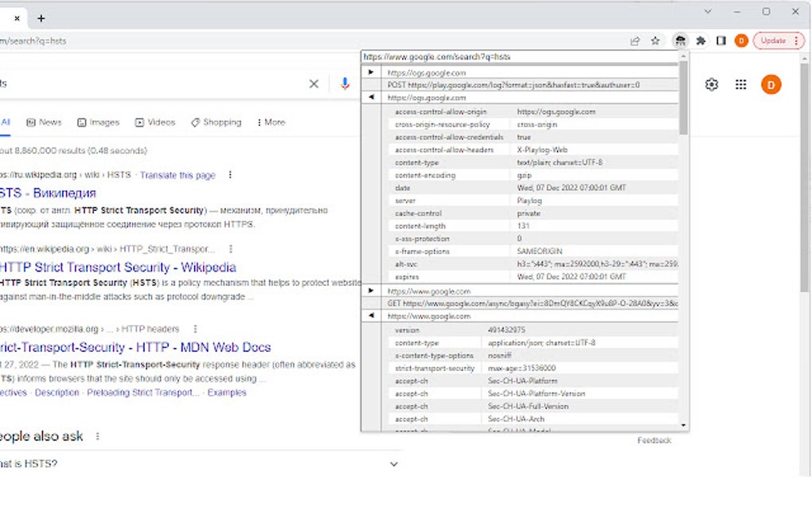Share this page using the share icon

[635, 41]
